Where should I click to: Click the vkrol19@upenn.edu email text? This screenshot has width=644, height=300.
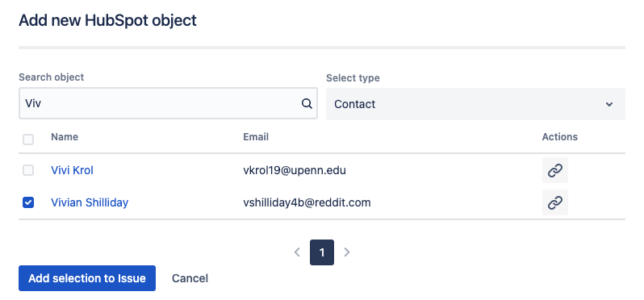(x=295, y=170)
